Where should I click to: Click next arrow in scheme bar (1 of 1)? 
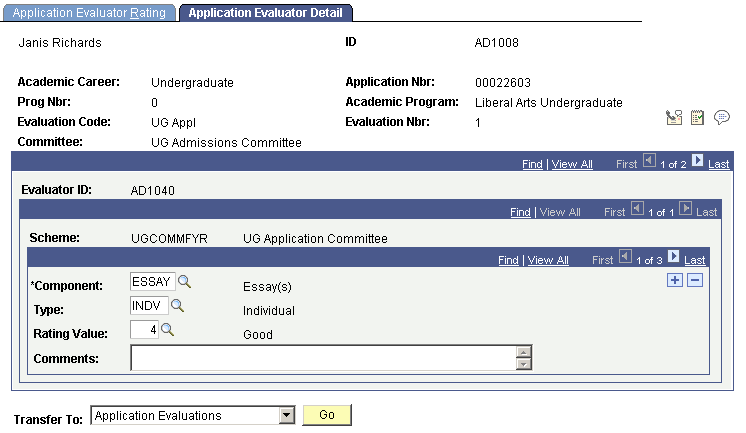click(686, 209)
